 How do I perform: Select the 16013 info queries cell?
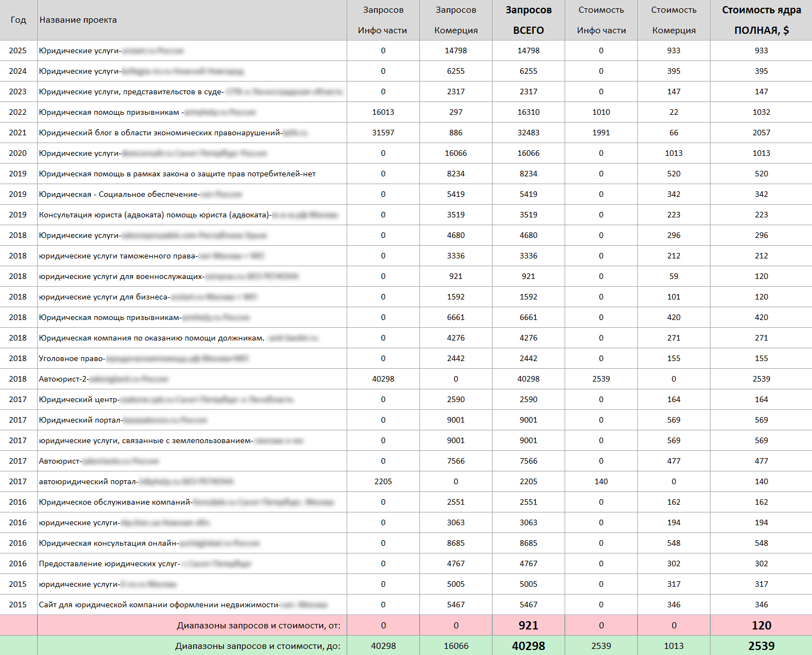pos(383,112)
